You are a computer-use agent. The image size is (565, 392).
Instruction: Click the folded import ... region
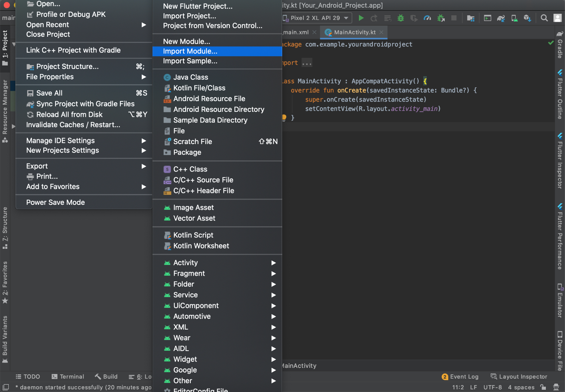(307, 63)
